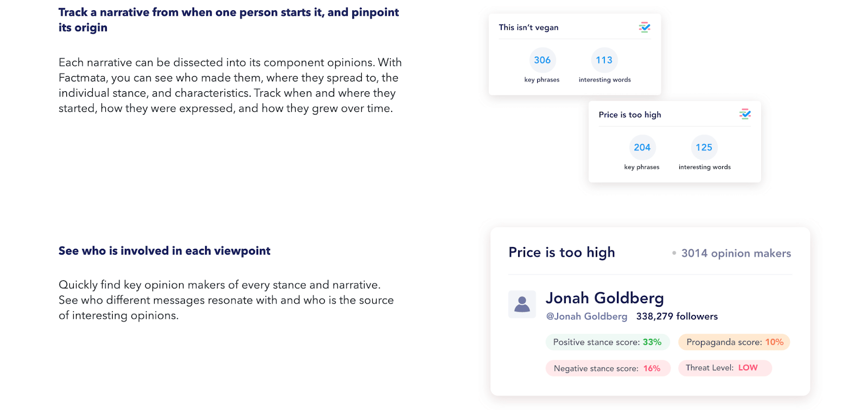Image resolution: width=868 pixels, height=410 pixels.
Task: Click the 338,279 followers text
Action: 676,317
